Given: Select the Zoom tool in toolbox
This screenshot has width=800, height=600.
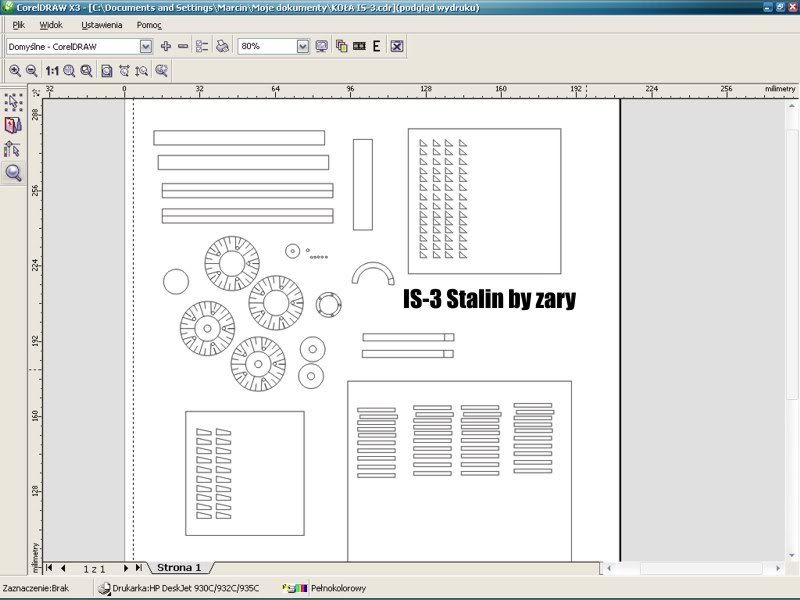Looking at the screenshot, I should click(x=13, y=173).
